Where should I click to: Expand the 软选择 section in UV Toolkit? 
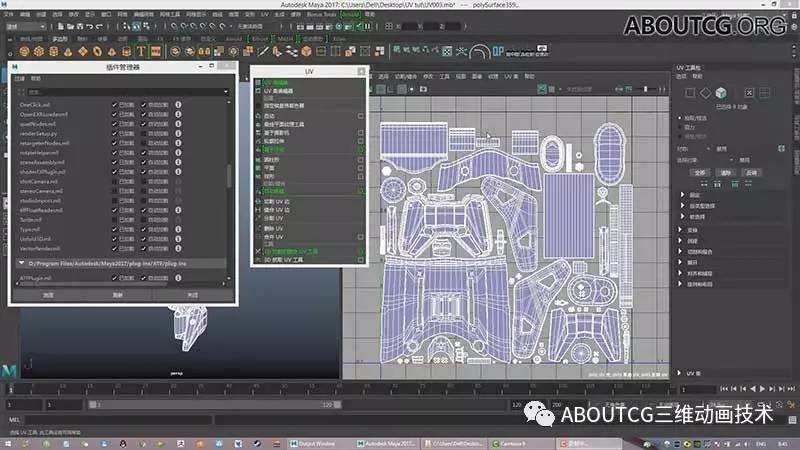coord(683,217)
